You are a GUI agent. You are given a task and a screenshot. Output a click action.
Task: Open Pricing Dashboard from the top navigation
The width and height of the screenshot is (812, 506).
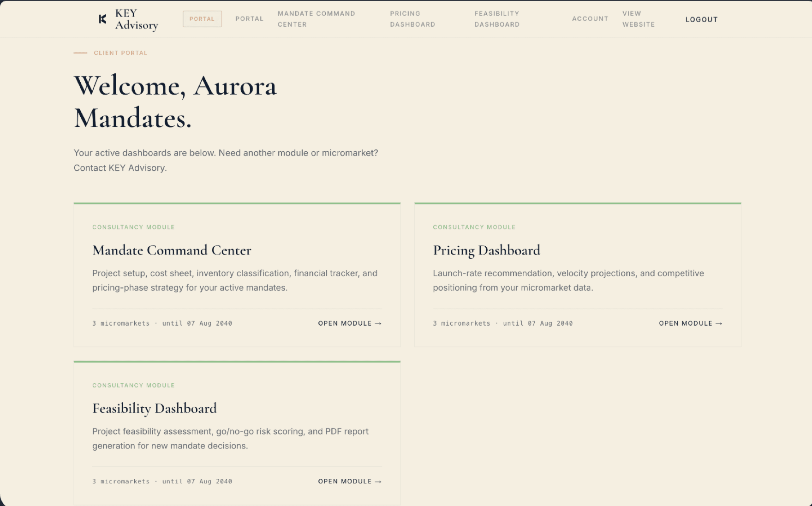point(412,19)
